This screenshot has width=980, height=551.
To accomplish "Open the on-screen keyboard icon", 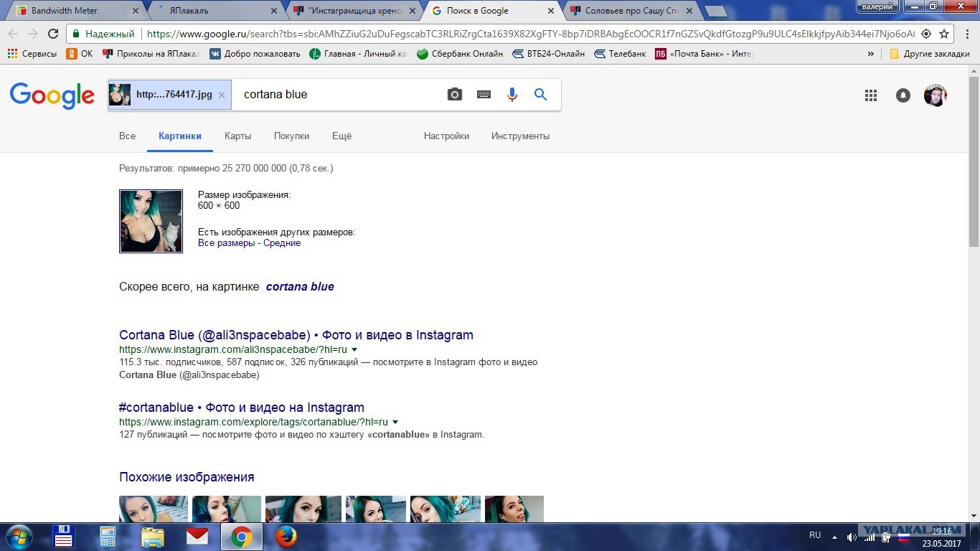I will (484, 95).
